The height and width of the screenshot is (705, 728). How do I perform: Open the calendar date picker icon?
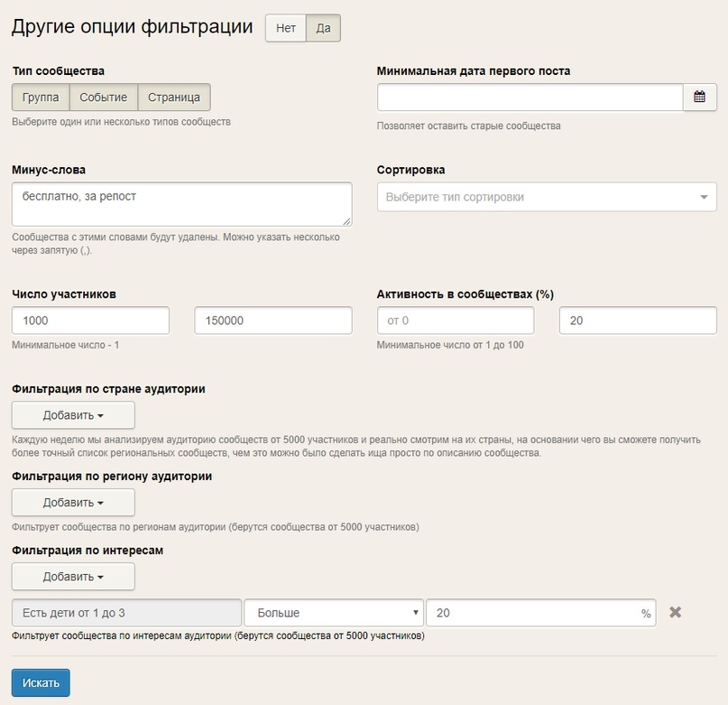point(700,97)
